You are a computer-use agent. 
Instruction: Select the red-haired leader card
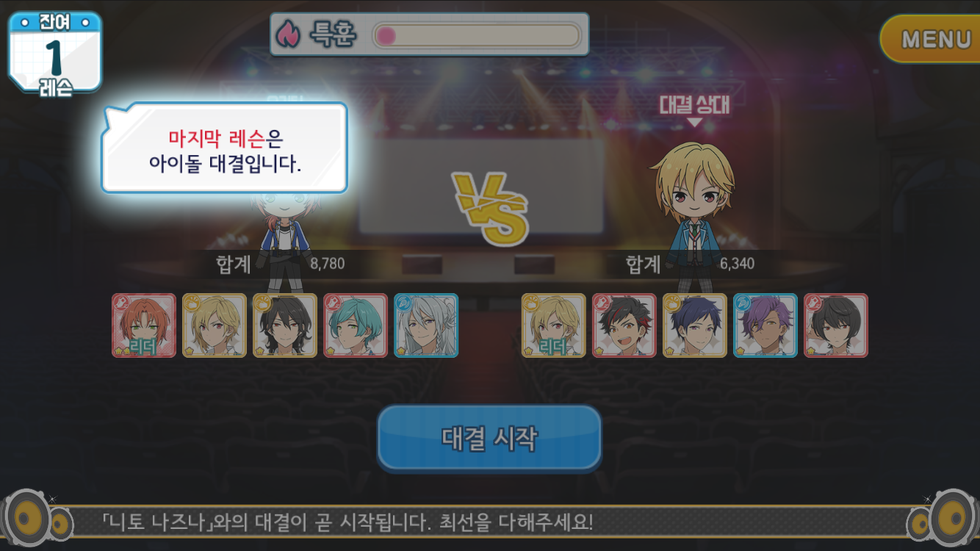click(144, 325)
